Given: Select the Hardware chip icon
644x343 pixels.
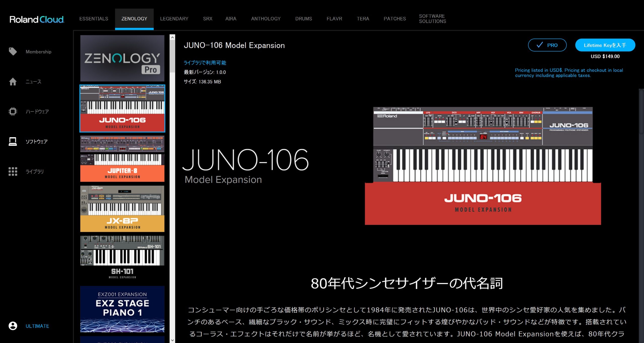Looking at the screenshot, I should point(13,111).
